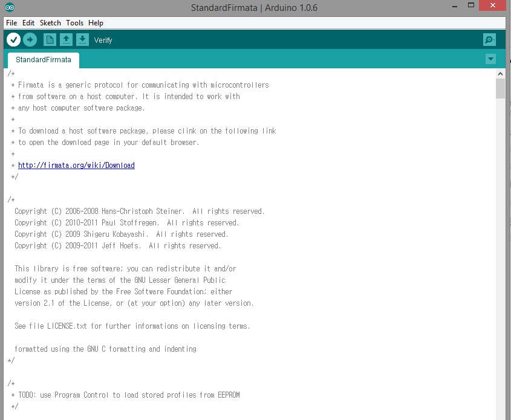Minimize the Arduino window
Screen dimensions: 511x420
tap(455, 5)
